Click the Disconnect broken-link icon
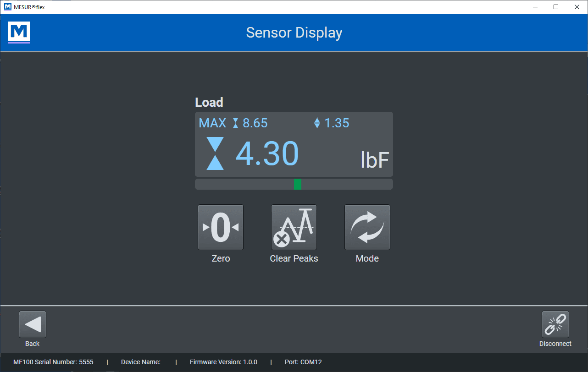The image size is (588, 372). coord(555,324)
